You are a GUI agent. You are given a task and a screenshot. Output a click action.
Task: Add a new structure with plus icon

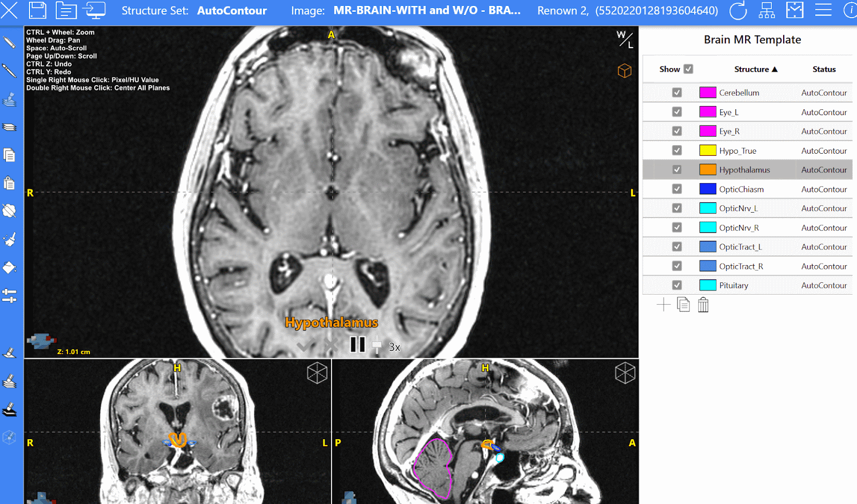point(664,305)
